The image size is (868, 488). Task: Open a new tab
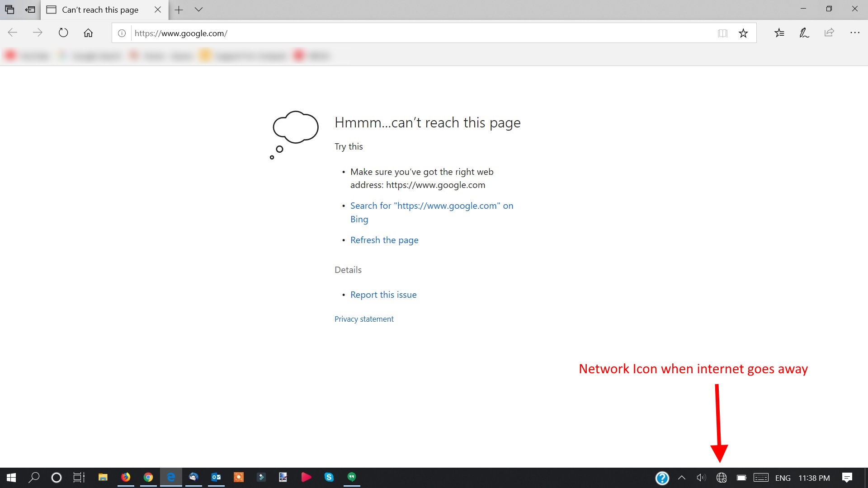pyautogui.click(x=179, y=9)
